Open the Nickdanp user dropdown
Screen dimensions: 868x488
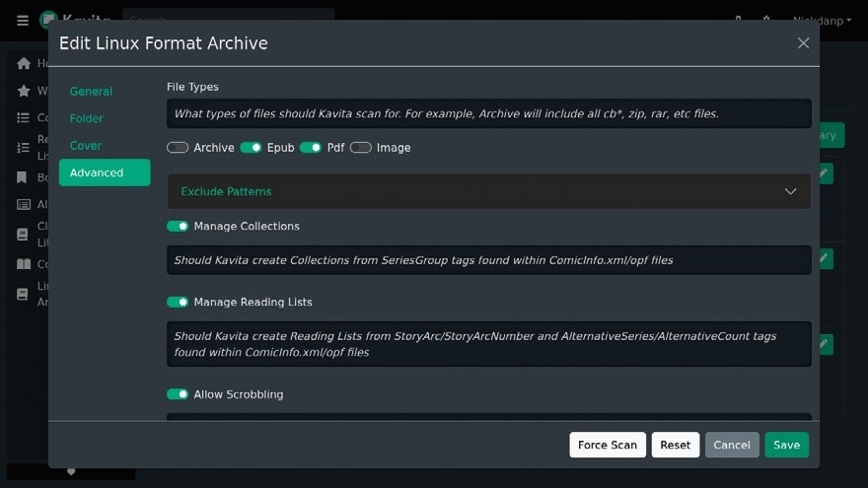pyautogui.click(x=822, y=21)
